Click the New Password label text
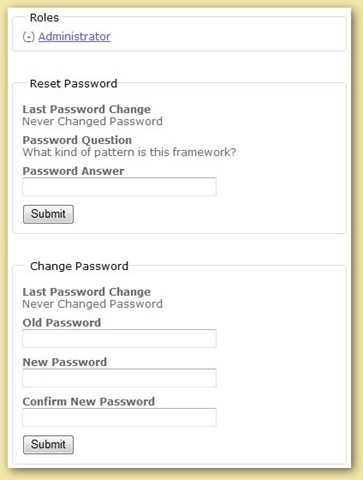Image resolution: width=363 pixels, height=480 pixels. click(65, 362)
